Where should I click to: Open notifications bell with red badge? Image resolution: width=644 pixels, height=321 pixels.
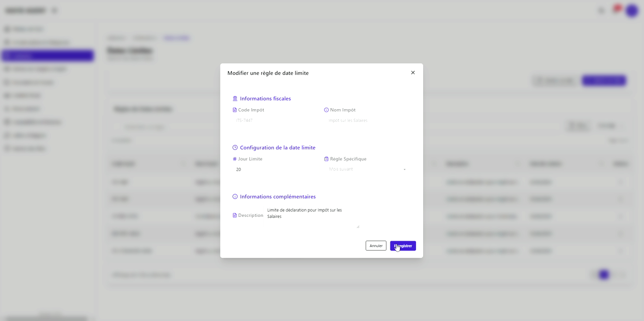point(615,11)
